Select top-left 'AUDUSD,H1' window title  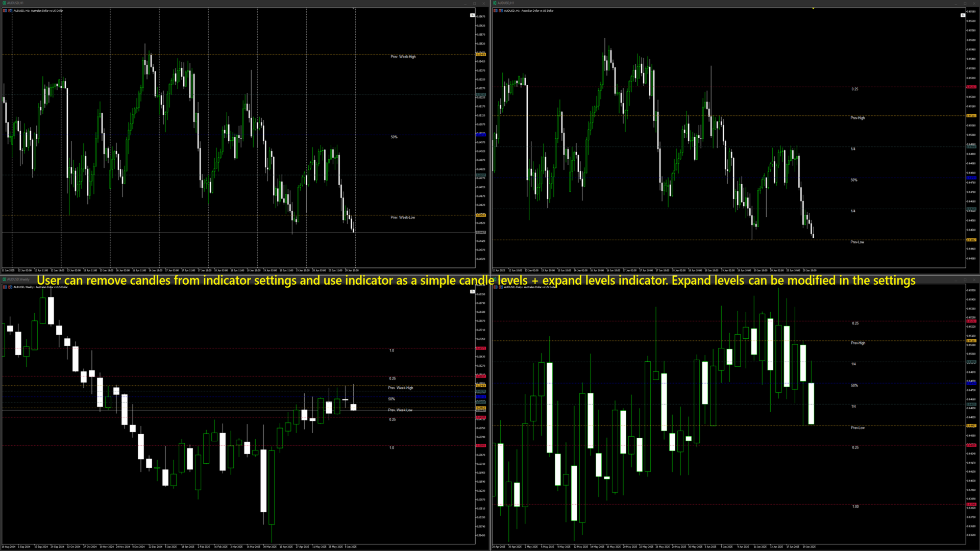point(15,3)
